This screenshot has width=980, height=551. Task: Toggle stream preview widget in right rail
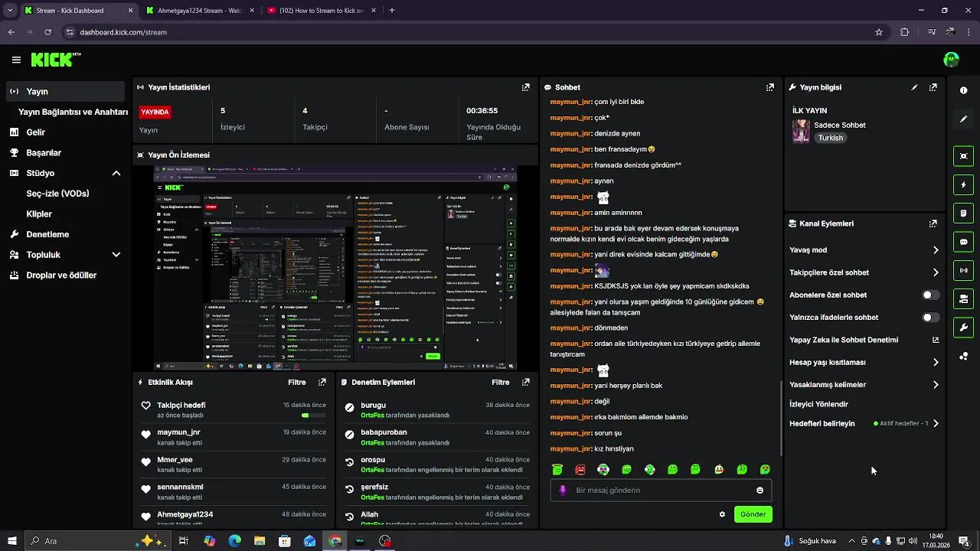(963, 156)
